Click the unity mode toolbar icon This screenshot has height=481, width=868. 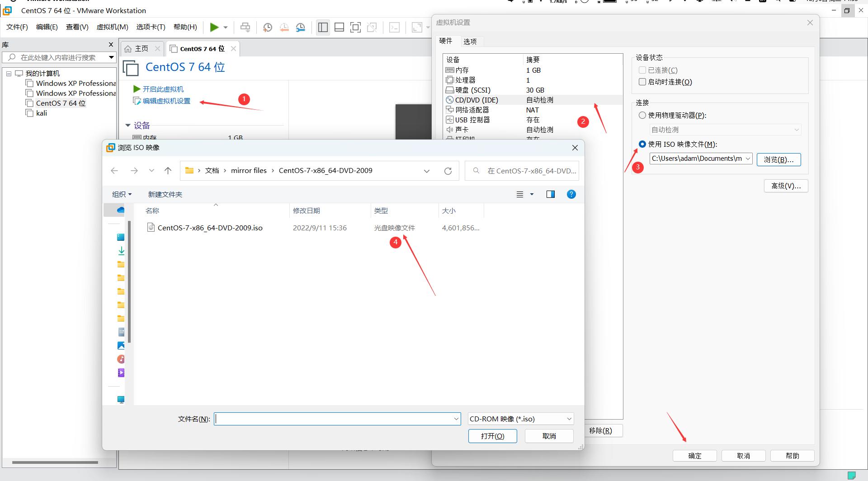(x=372, y=27)
